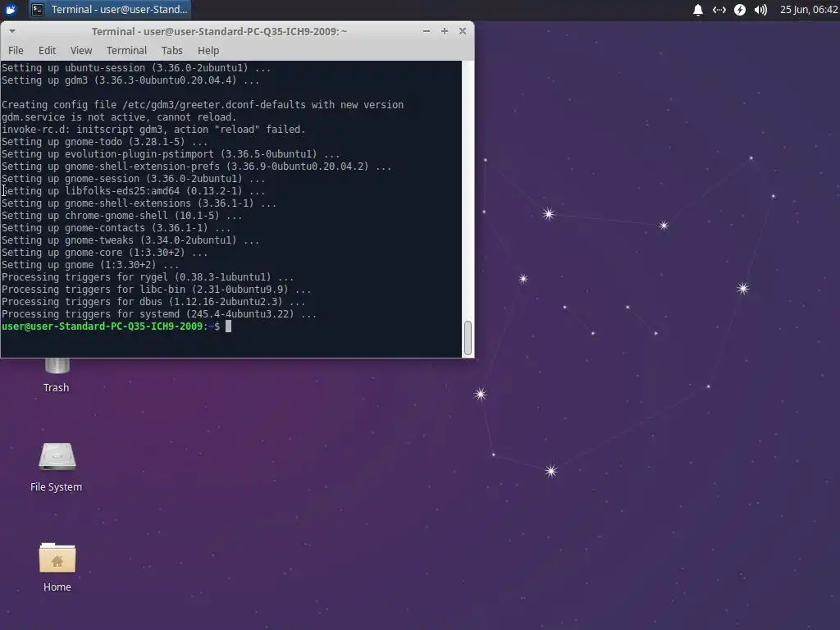Viewport: 840px width, 630px height.
Task: Click 'Processing triggers for libc-bin' line
Action: [x=156, y=290]
